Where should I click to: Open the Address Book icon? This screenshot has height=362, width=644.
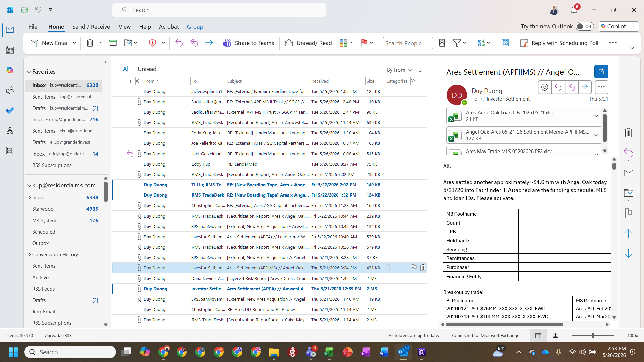pos(442,43)
